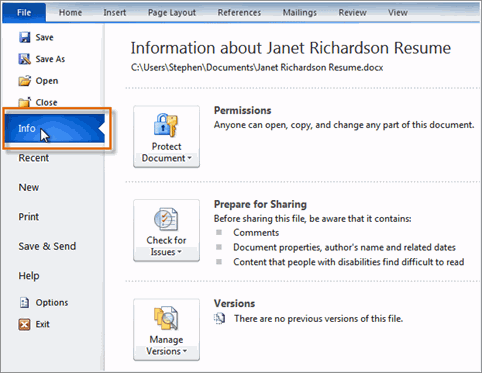Click the Save floppy disk icon
The height and width of the screenshot is (373, 482).
24,37
